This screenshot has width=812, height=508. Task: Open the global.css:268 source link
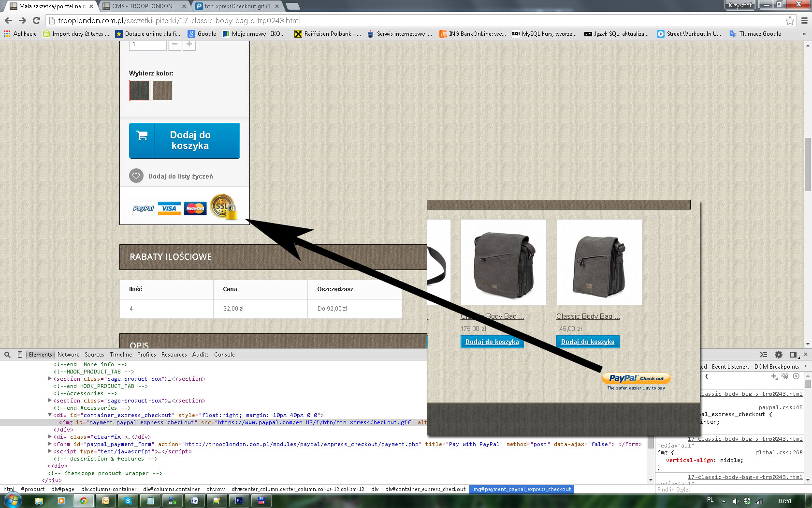point(779,453)
